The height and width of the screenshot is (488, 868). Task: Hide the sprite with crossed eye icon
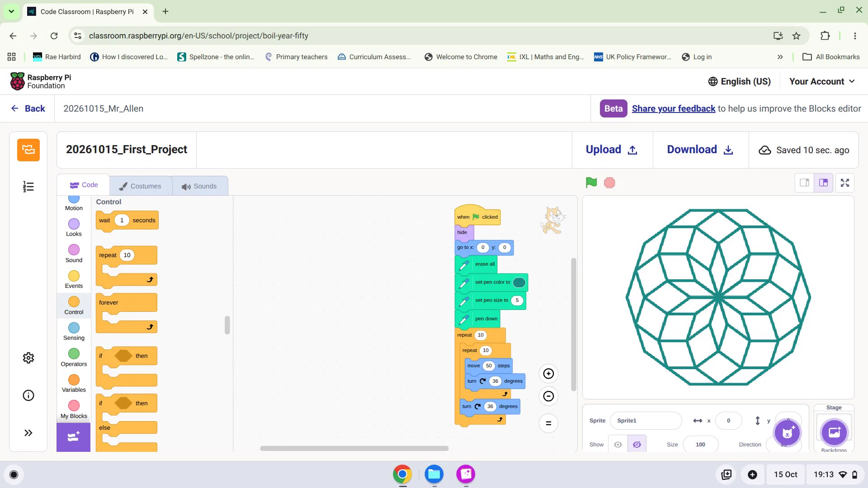click(x=637, y=445)
